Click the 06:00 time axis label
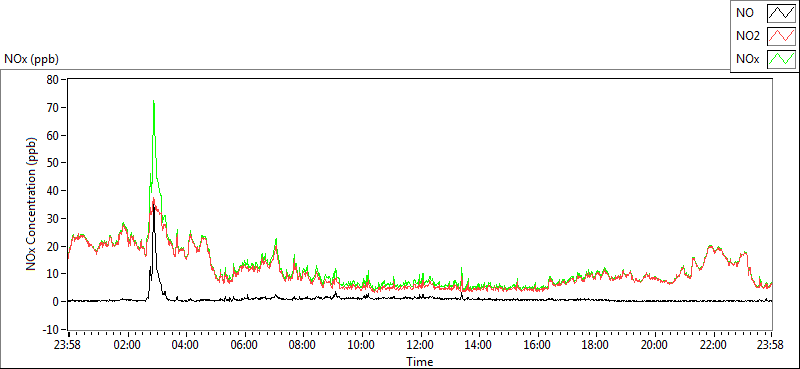 pyautogui.click(x=244, y=344)
